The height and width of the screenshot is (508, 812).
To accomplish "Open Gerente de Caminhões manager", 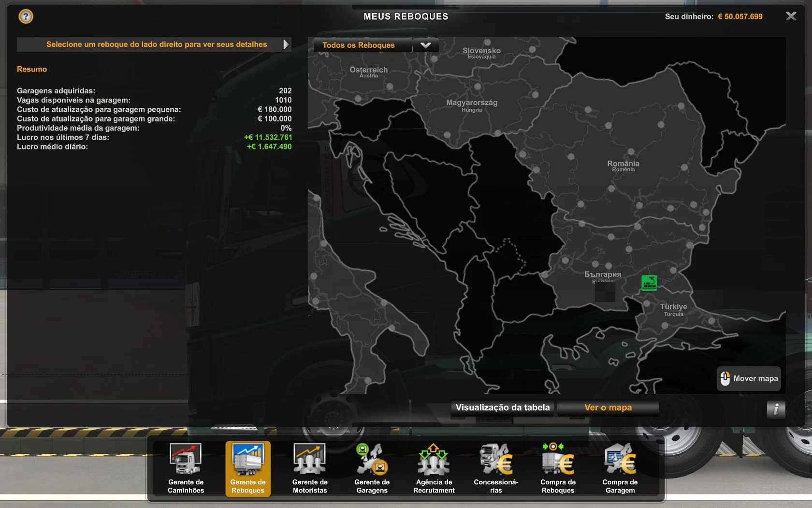I will (x=186, y=468).
